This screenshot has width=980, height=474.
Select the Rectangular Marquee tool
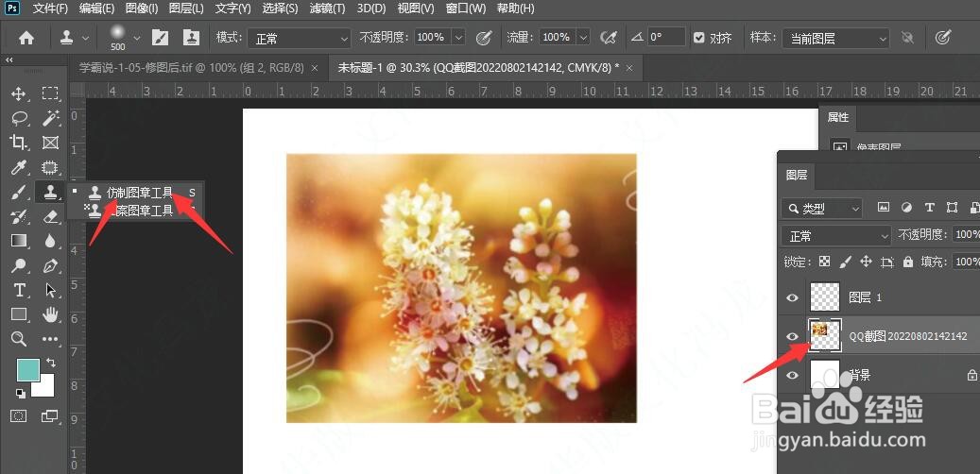point(50,94)
